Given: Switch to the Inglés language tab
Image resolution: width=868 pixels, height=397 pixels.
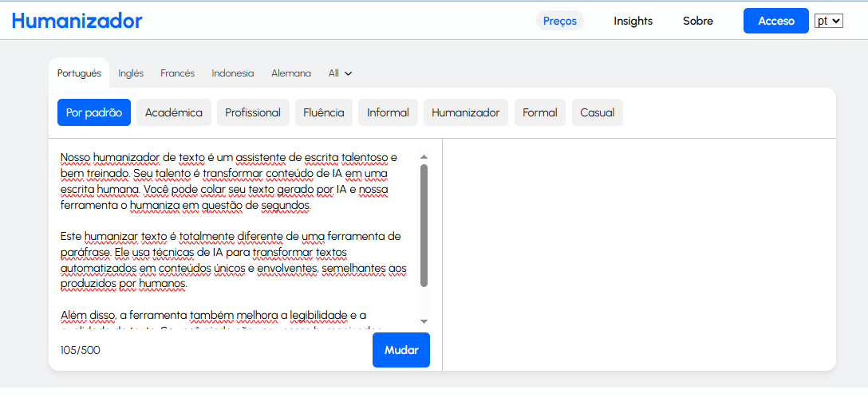Looking at the screenshot, I should point(131,73).
